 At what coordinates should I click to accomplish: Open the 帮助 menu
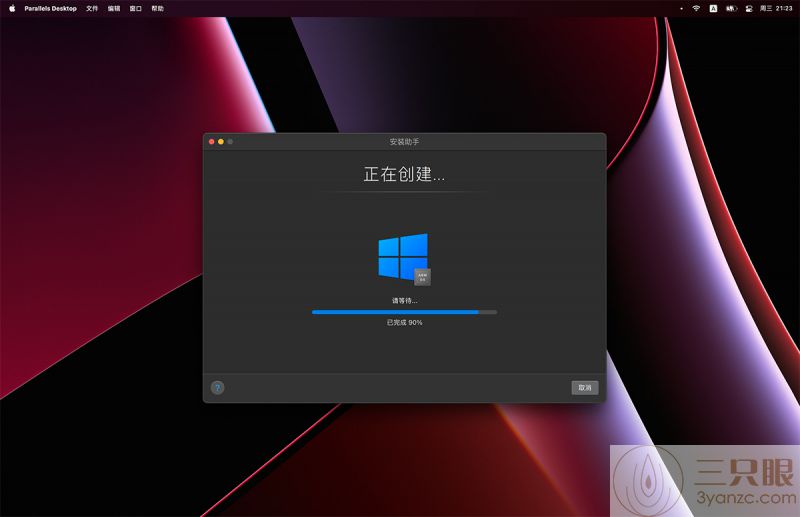click(x=157, y=8)
